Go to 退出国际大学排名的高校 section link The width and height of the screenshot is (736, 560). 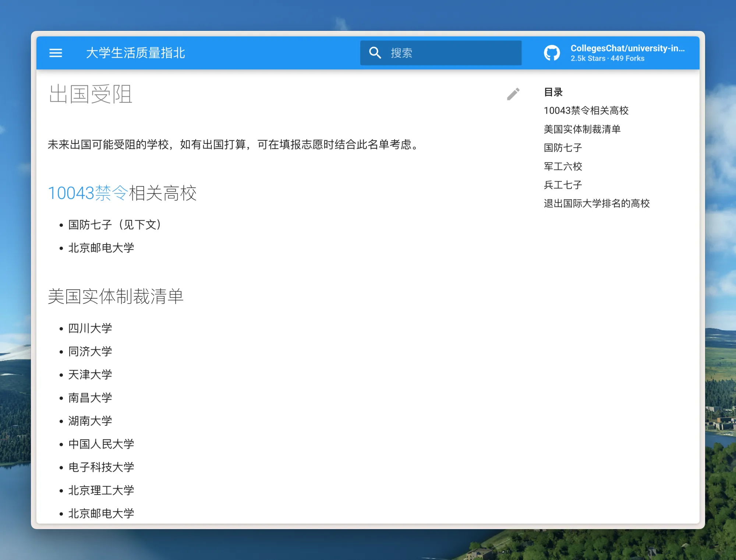tap(597, 203)
